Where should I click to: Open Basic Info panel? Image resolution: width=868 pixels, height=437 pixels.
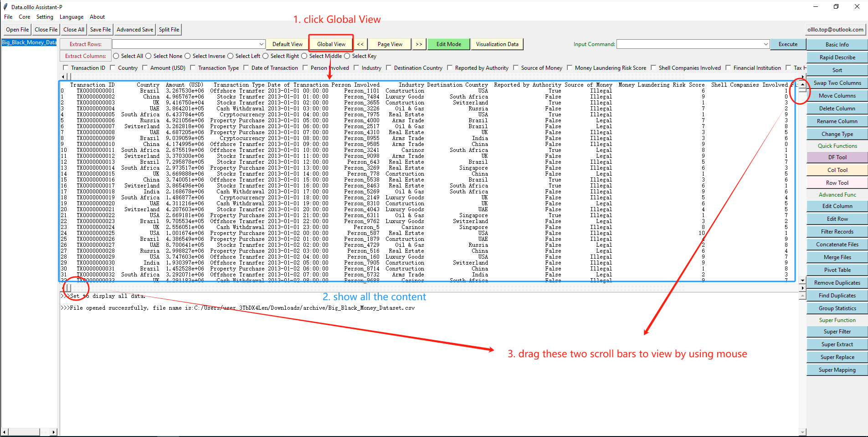point(837,45)
